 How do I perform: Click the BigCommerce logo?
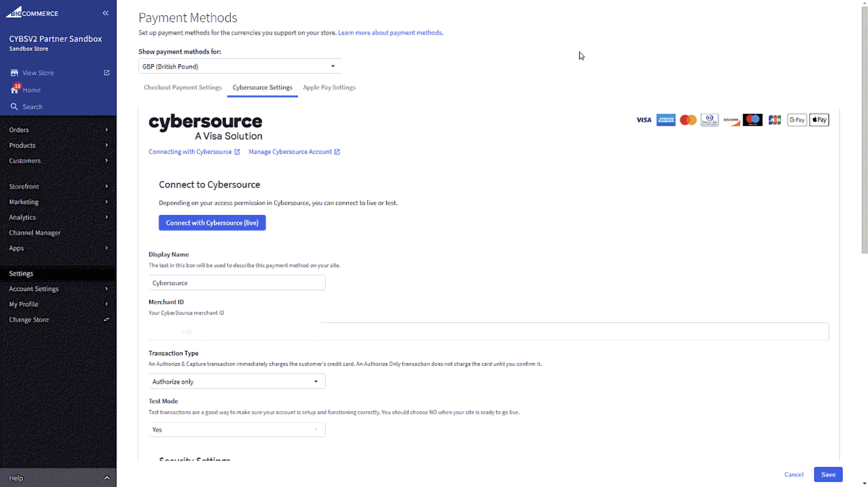point(32,12)
